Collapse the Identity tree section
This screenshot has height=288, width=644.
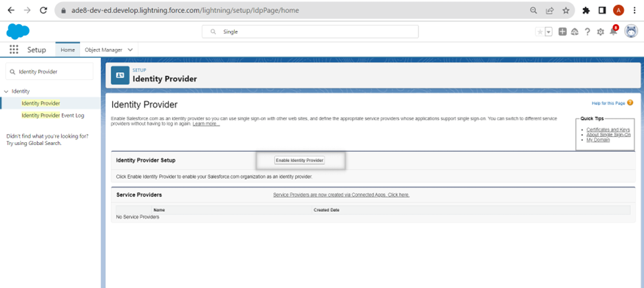(6, 91)
